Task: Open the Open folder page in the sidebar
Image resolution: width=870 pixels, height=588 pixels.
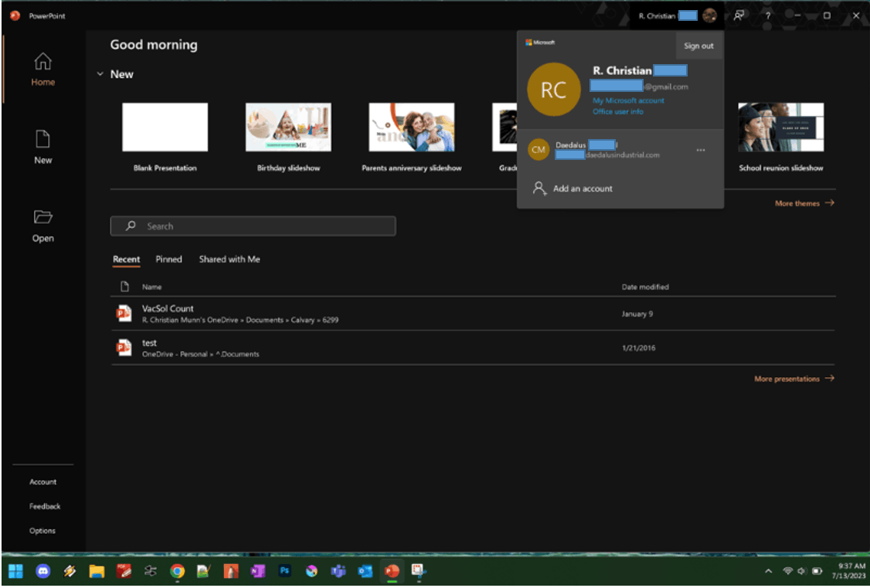Action: 42,226
